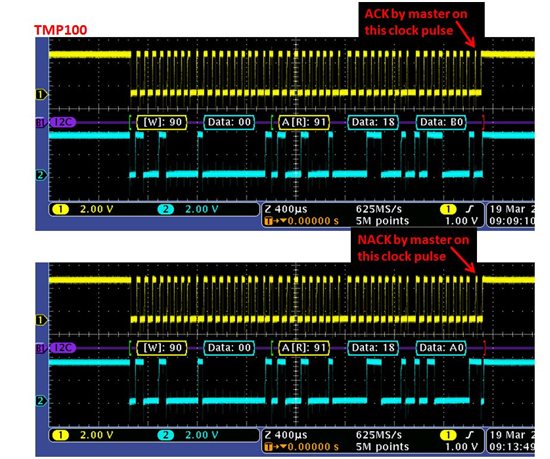Select the Data: 18 packet in lower capture
550x459 pixels.
point(373,348)
